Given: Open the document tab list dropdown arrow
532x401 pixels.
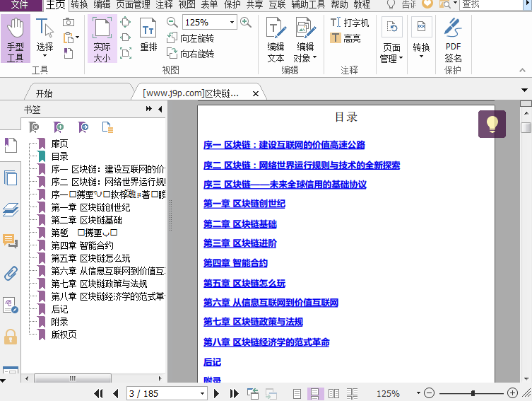Looking at the screenshot, I should [524, 90].
